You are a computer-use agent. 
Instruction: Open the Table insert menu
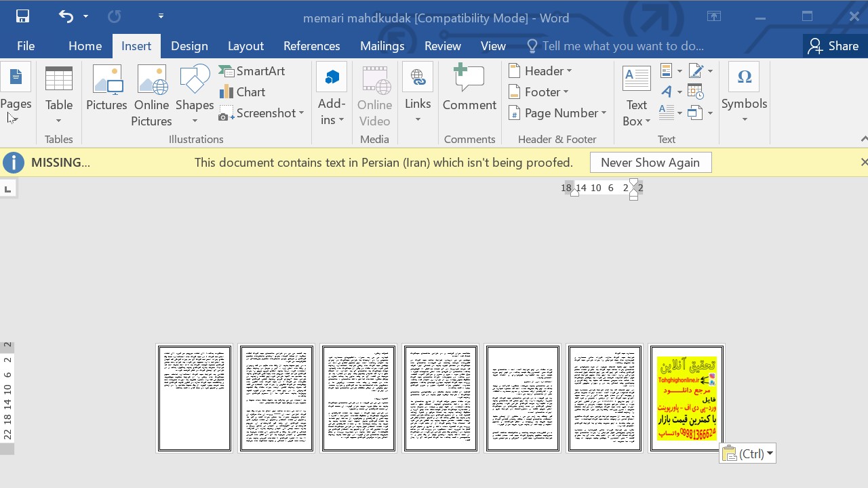(x=59, y=95)
